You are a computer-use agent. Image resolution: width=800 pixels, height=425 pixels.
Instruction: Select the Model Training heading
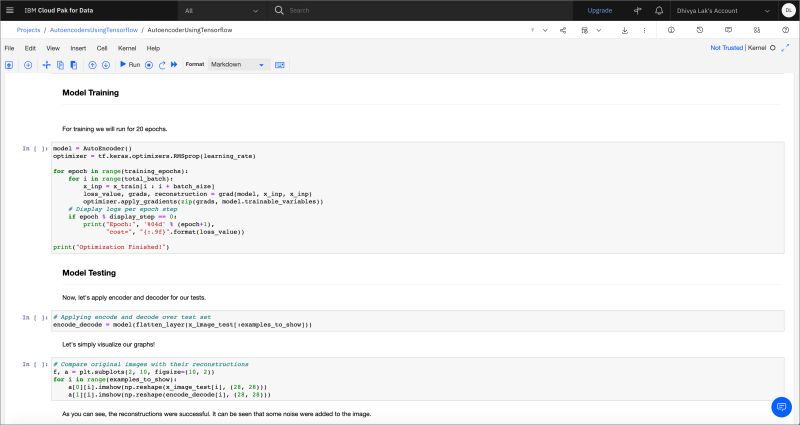click(90, 93)
